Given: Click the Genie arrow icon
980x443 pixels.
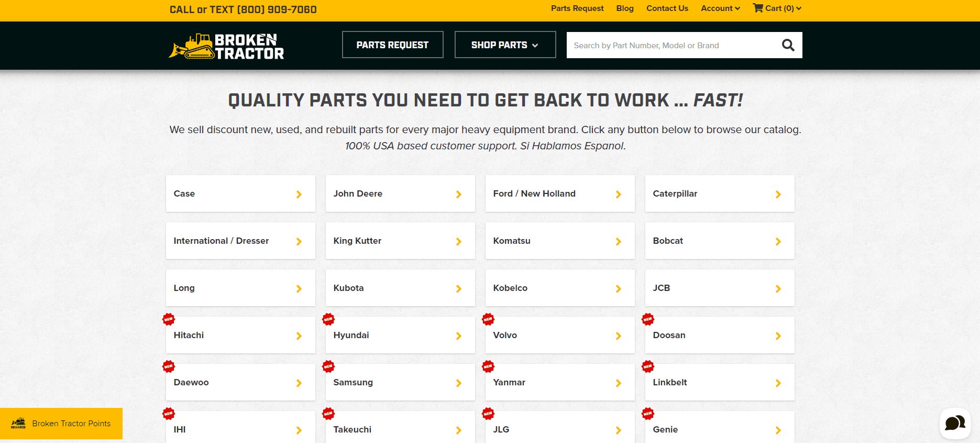Looking at the screenshot, I should click(x=778, y=430).
